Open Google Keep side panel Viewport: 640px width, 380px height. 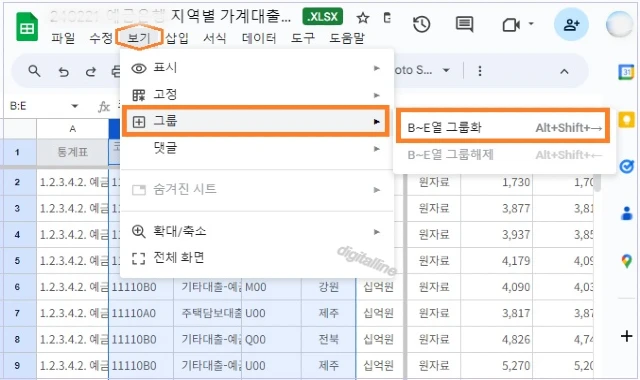pos(627,120)
